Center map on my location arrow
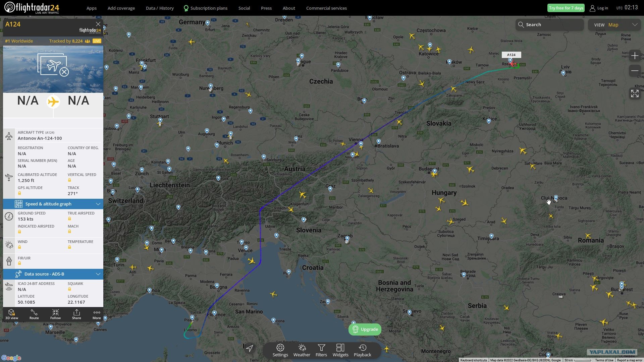The image size is (644, 362). coord(250,348)
